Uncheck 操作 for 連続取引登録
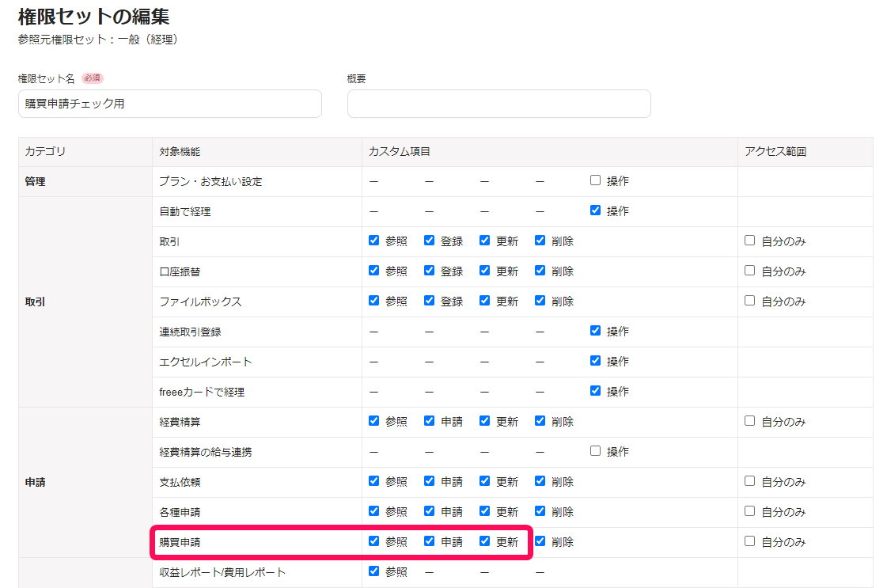This screenshot has width=887, height=588. pyautogui.click(x=595, y=331)
